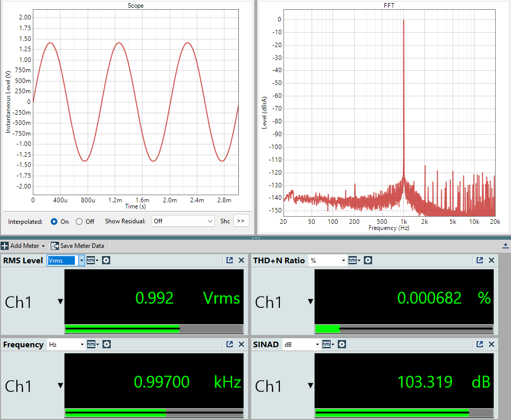The height and width of the screenshot is (420, 511).
Task: Pop out the SINAD meter window
Action: tap(480, 345)
